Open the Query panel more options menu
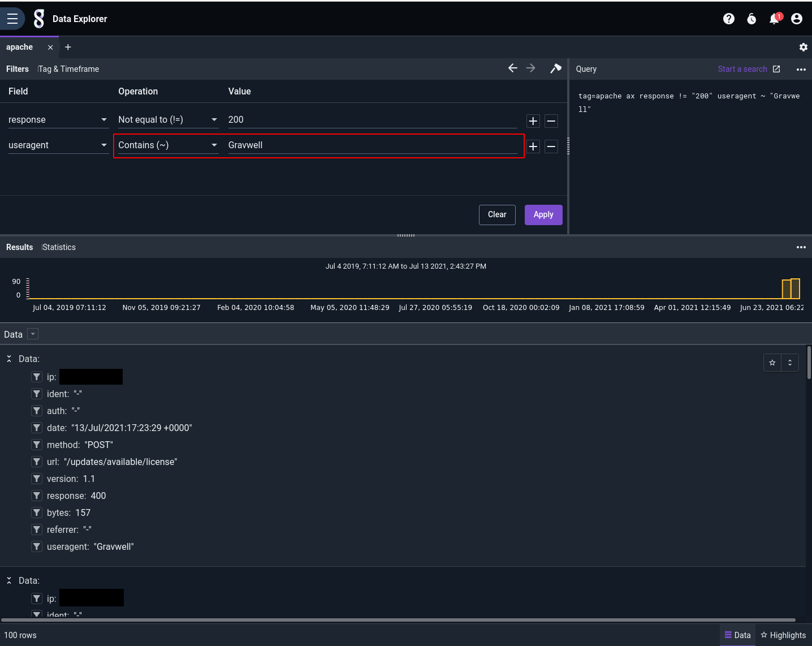 click(801, 69)
